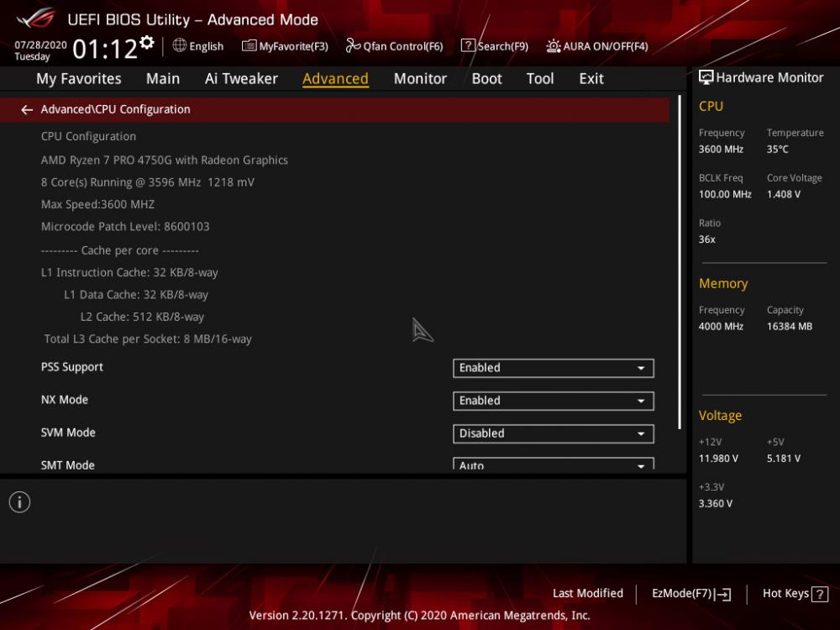Click Memory Capacity 16384 MB
Image resolution: width=840 pixels, height=630 pixels.
click(789, 326)
